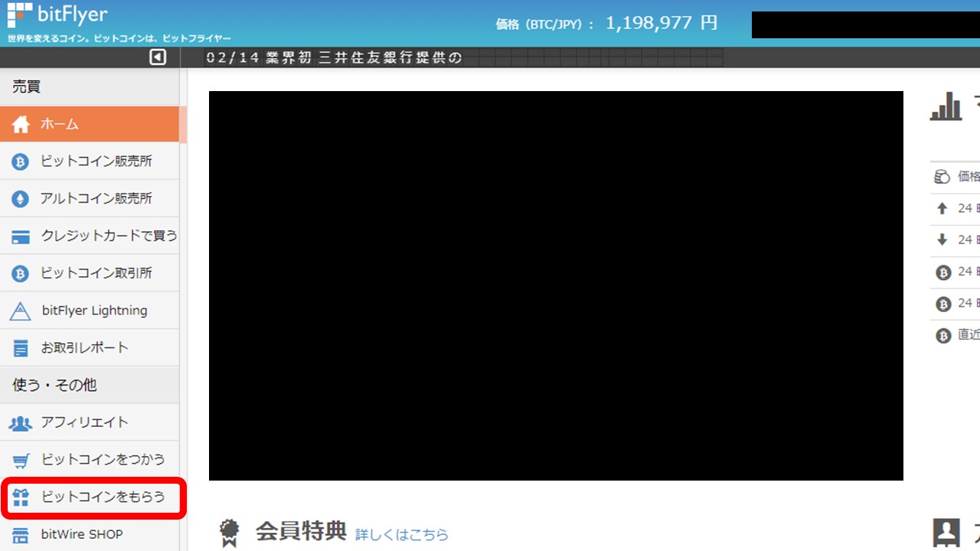
Task: Click the bitWire SHOP storefront icon
Action: tap(21, 533)
